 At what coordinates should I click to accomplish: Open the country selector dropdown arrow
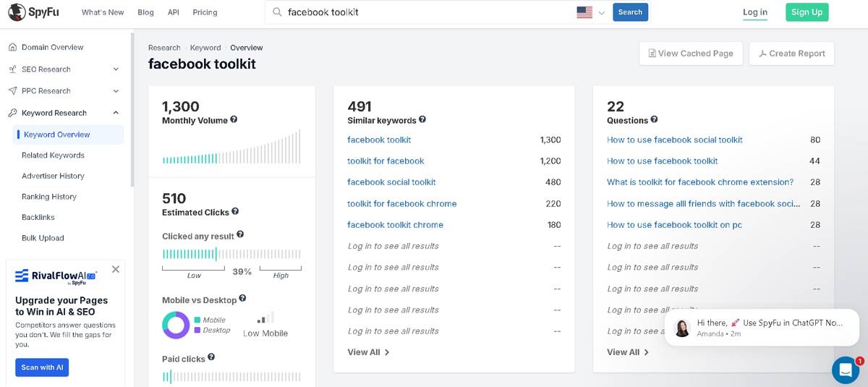(601, 13)
